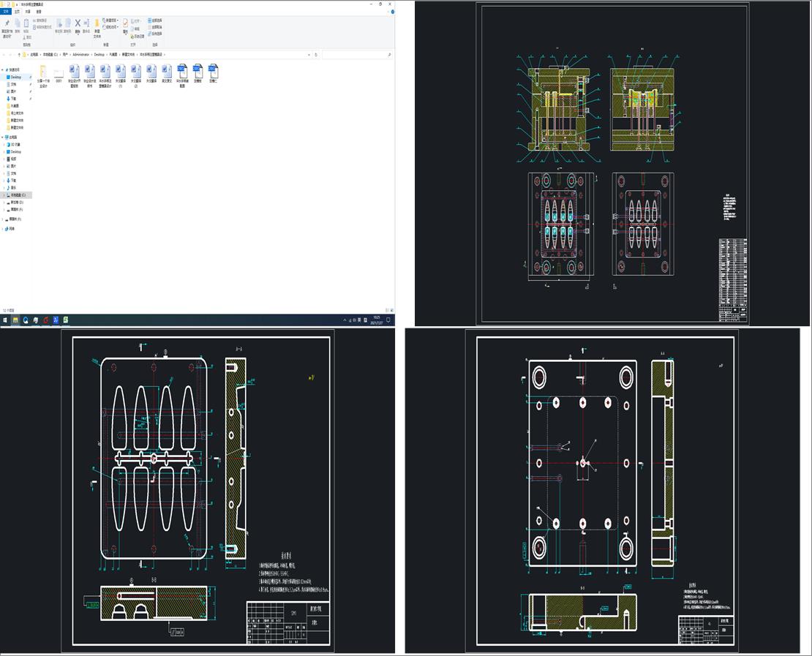Screen dimensions: 812x656
Task: Expand the Network tree node
Action: click(x=3, y=229)
